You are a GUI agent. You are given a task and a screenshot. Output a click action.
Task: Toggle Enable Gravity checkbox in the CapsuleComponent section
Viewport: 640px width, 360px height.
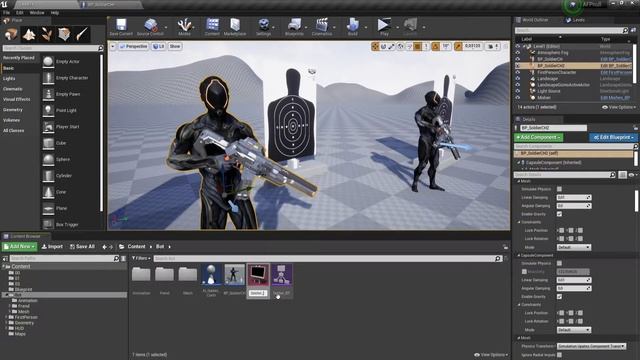559,296
